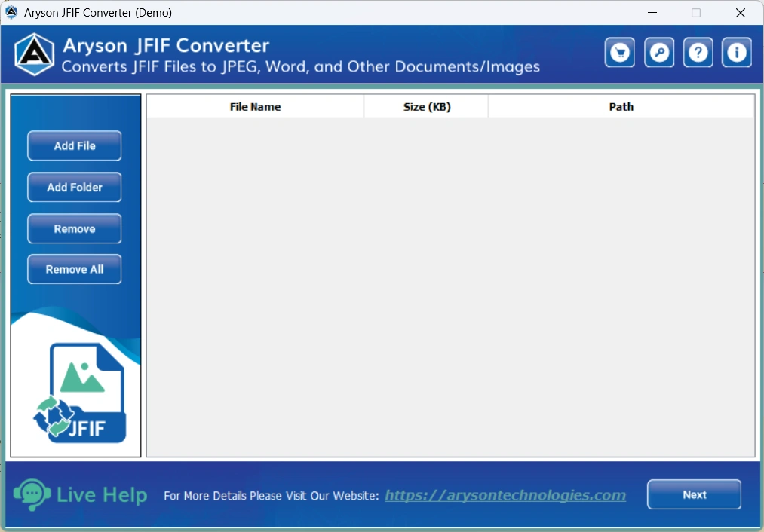Click the Live Help text
This screenshot has width=764, height=532.
(x=102, y=495)
